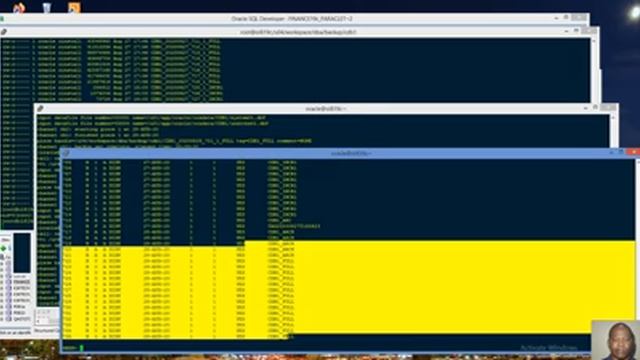Click the middle oracle terminal's vertical scrollbar

pyautogui.click(x=613, y=131)
